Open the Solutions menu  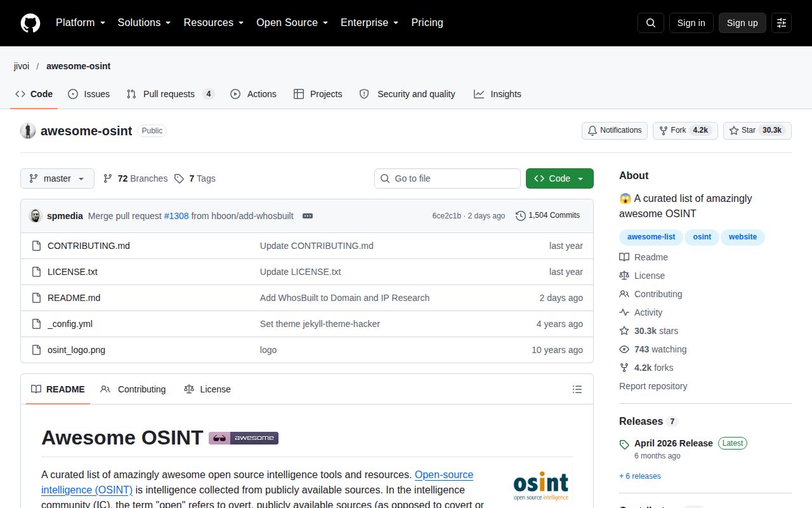point(145,23)
